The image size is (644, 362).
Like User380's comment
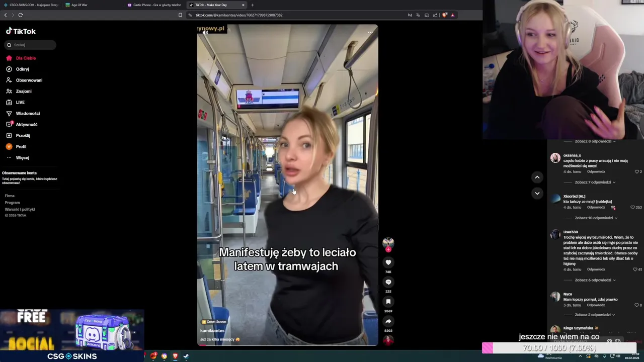(635, 269)
